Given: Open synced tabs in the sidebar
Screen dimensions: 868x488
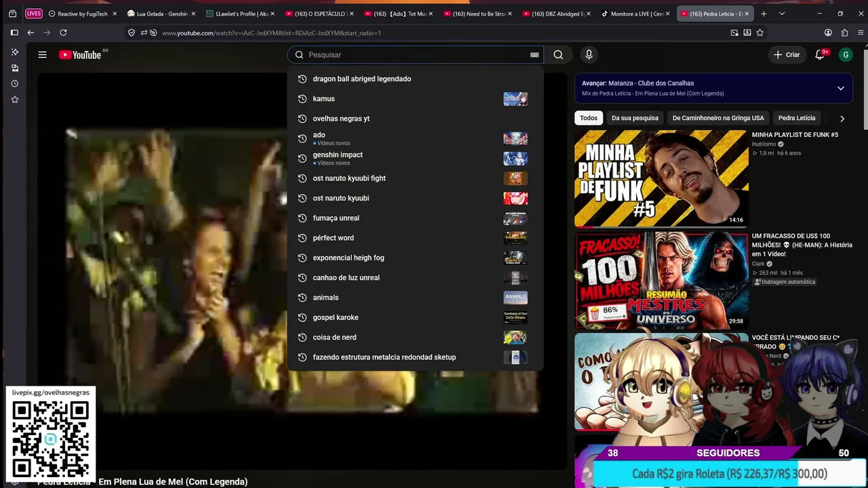Looking at the screenshot, I should [x=14, y=68].
